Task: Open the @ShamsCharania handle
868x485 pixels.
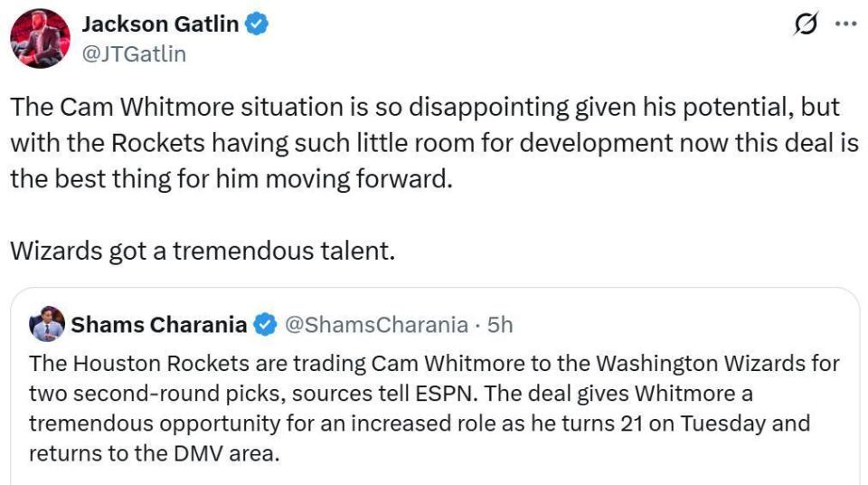Action: click(x=376, y=325)
